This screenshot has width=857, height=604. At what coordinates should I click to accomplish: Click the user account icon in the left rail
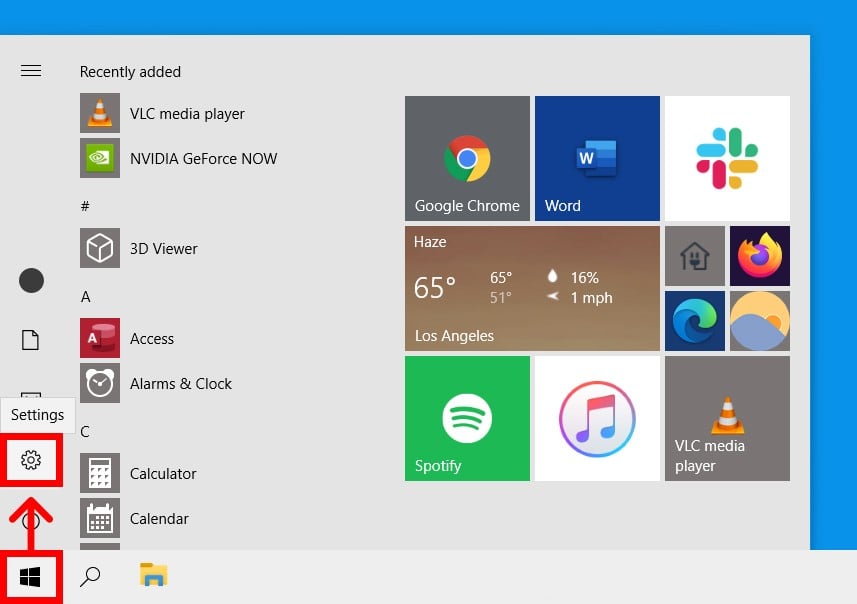[31, 281]
